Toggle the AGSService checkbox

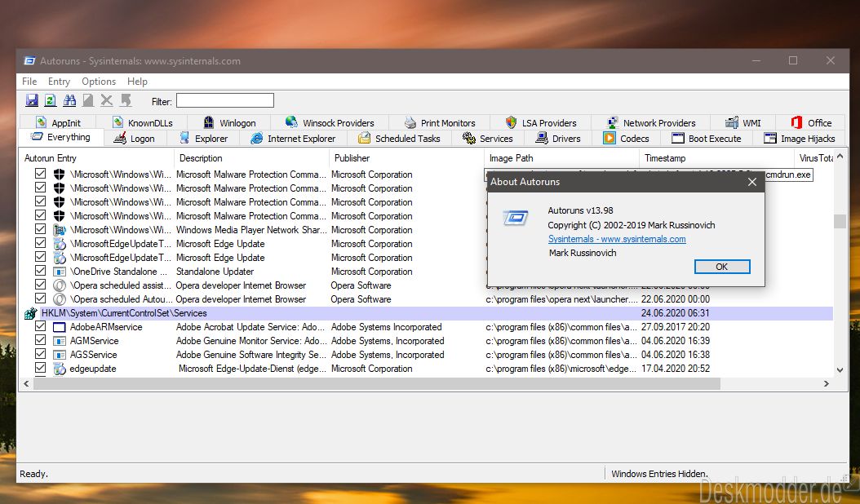pos(40,354)
